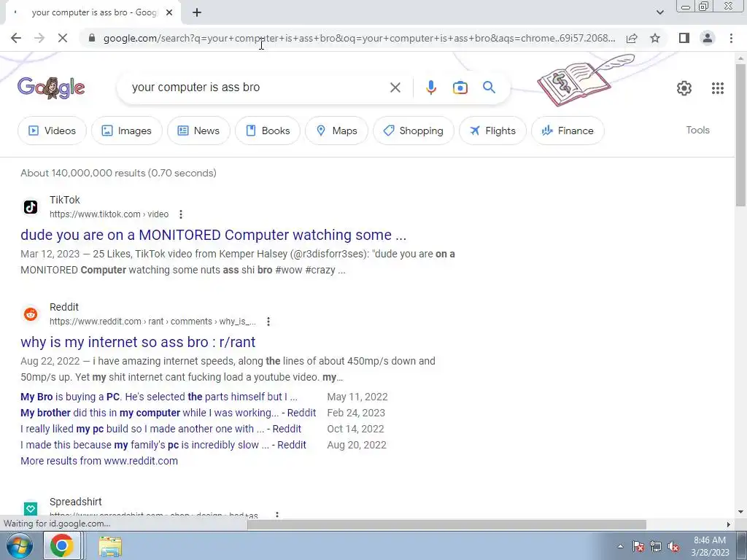Click the Chrome address bar URL
This screenshot has height=560, width=747.
[x=360, y=38]
